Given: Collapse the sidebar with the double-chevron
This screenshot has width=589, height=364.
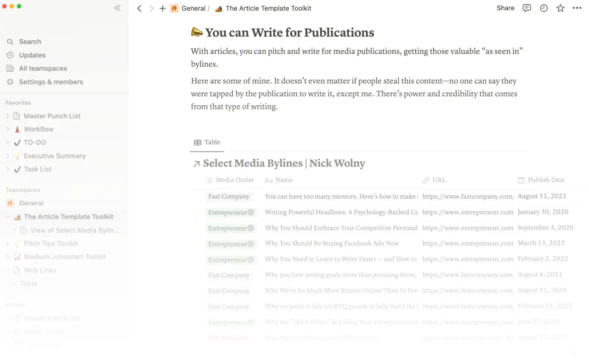Looking at the screenshot, I should click(117, 8).
